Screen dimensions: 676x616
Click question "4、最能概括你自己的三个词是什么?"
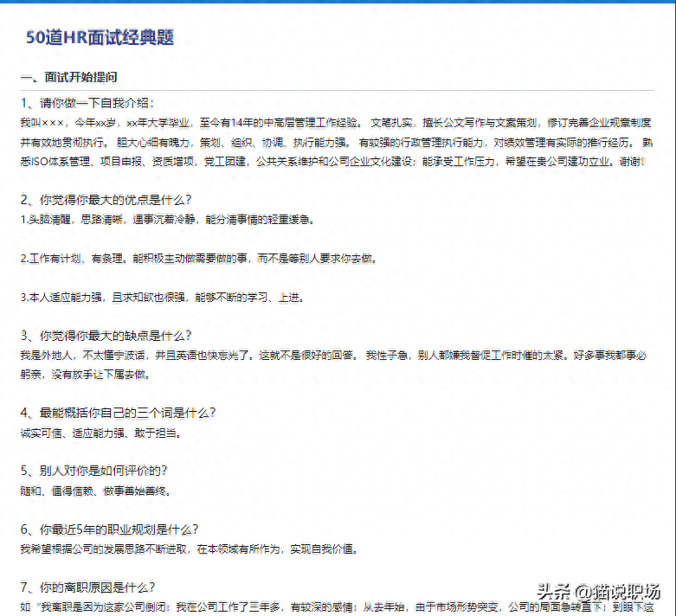118,413
